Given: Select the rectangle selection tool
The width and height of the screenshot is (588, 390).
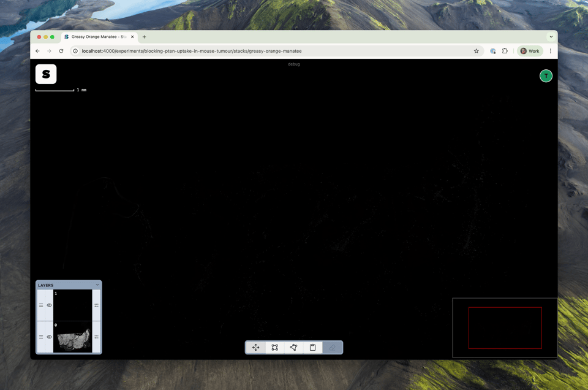Looking at the screenshot, I should click(275, 348).
